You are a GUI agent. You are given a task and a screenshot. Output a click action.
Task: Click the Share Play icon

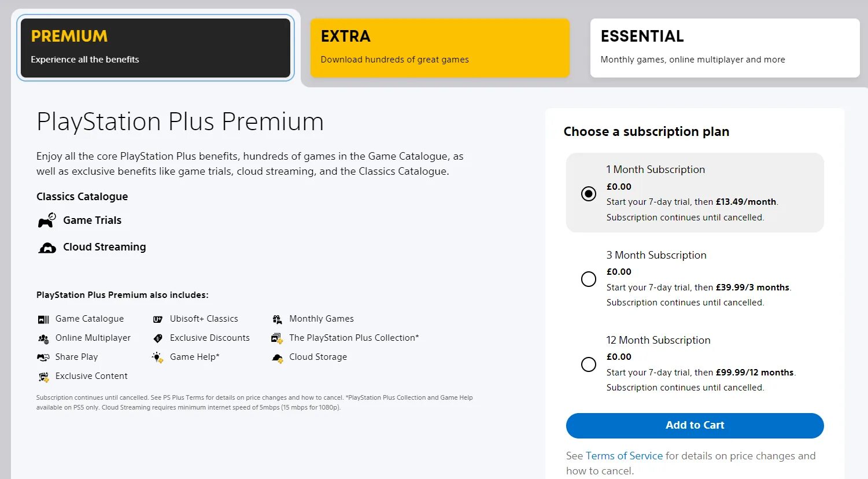click(x=43, y=358)
